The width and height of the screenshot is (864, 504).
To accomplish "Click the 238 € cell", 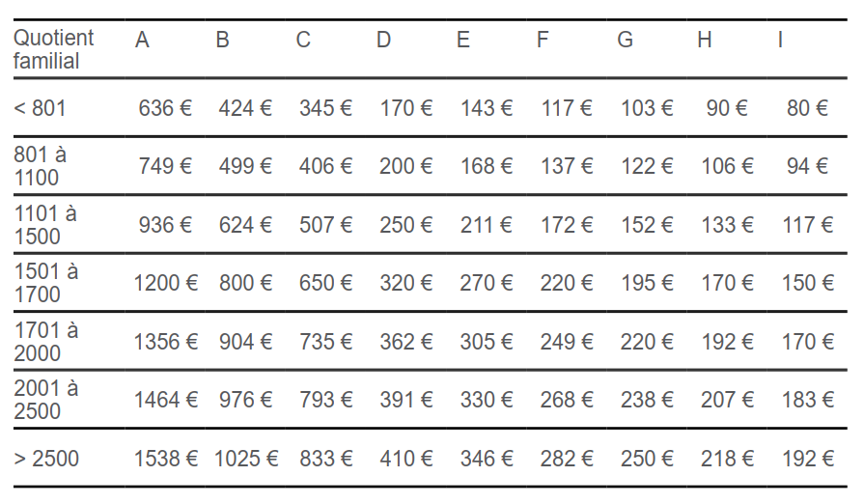I will pyautogui.click(x=647, y=400).
